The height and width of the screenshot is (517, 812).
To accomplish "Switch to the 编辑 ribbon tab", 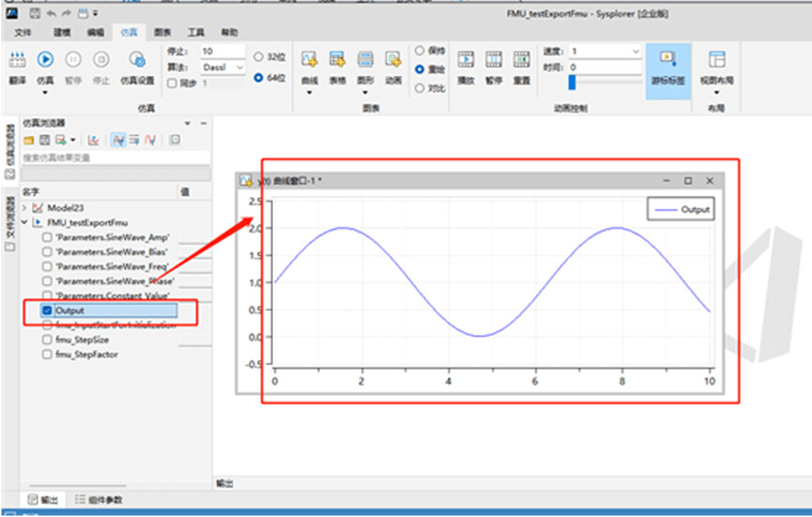I will [x=96, y=33].
